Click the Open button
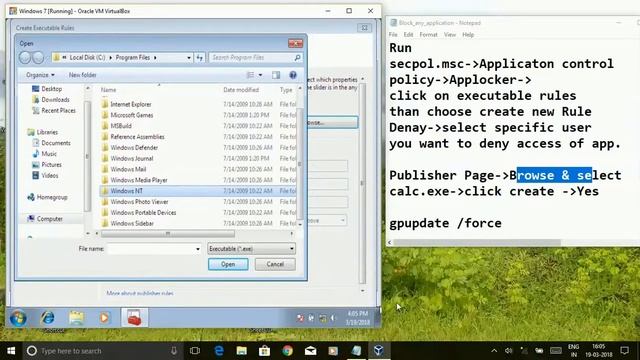The height and width of the screenshot is (360, 640). tap(228, 264)
